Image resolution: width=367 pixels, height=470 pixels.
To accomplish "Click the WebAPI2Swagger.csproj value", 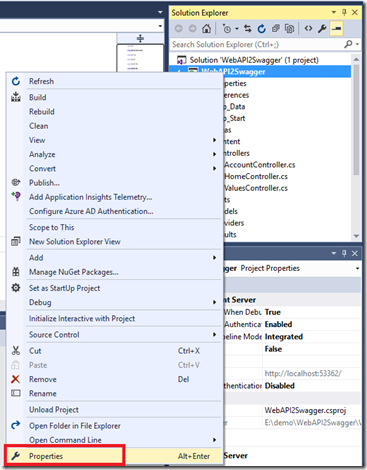I will [305, 410].
